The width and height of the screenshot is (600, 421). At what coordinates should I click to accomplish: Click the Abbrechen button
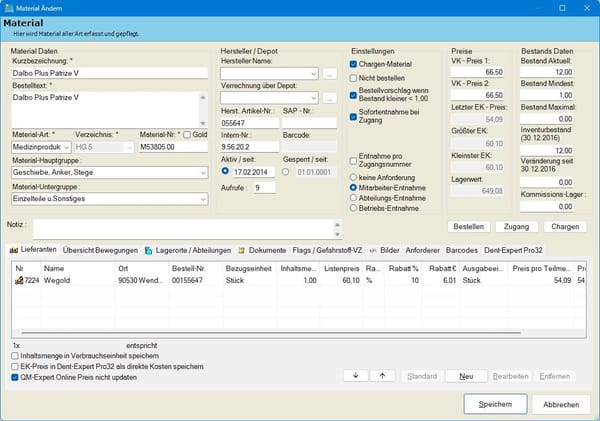[561, 405]
